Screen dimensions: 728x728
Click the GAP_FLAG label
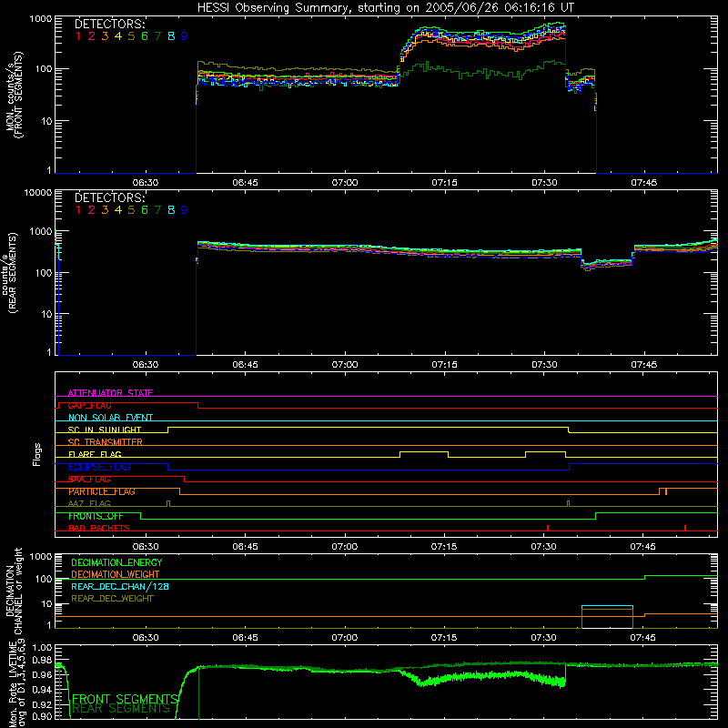click(89, 405)
